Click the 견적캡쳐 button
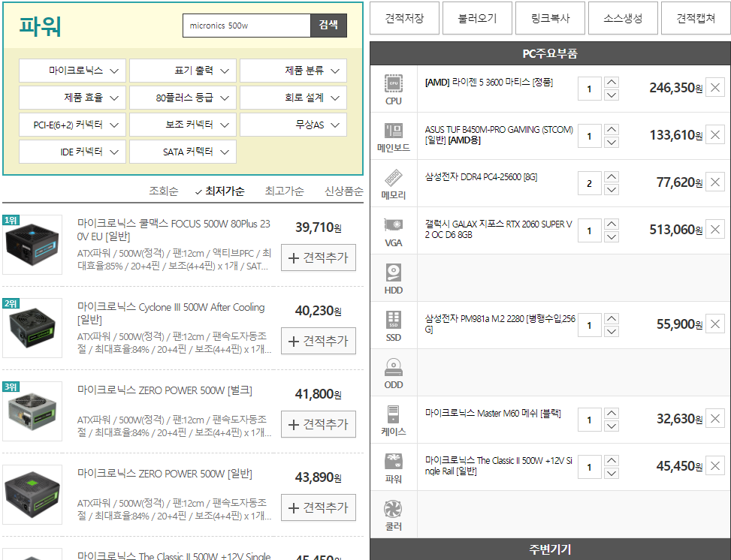Viewport: 731px width, 560px height. click(696, 18)
